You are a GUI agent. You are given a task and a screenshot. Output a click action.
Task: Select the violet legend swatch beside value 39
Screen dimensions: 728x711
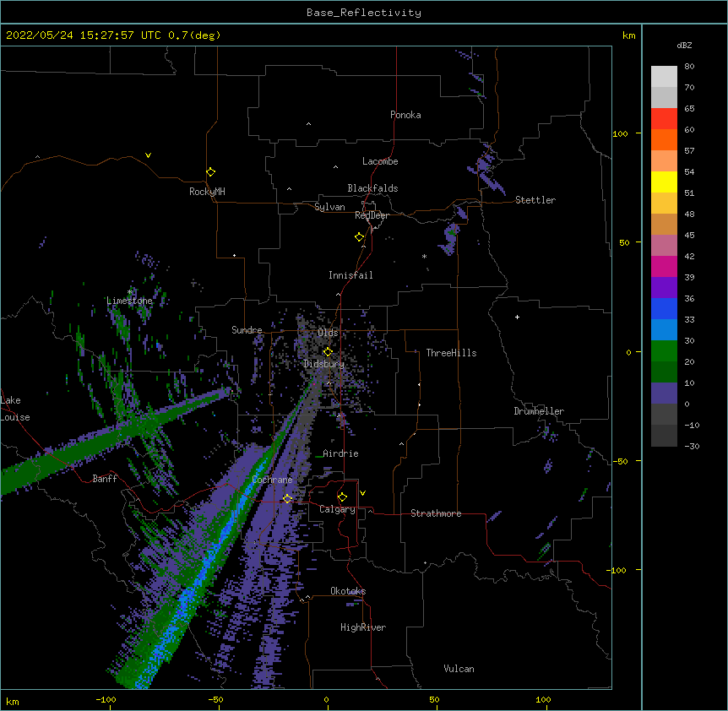(x=664, y=288)
